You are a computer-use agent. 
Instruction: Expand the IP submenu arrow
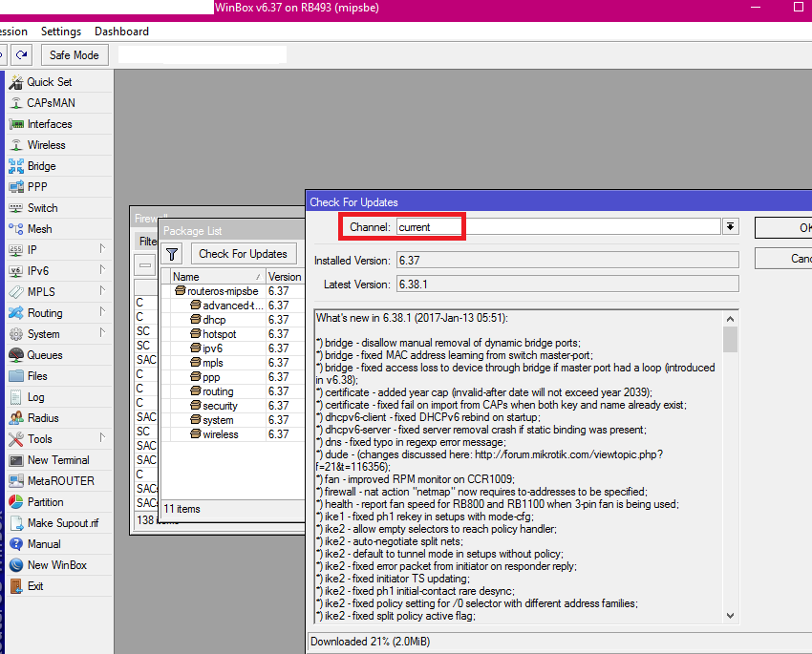point(102,249)
